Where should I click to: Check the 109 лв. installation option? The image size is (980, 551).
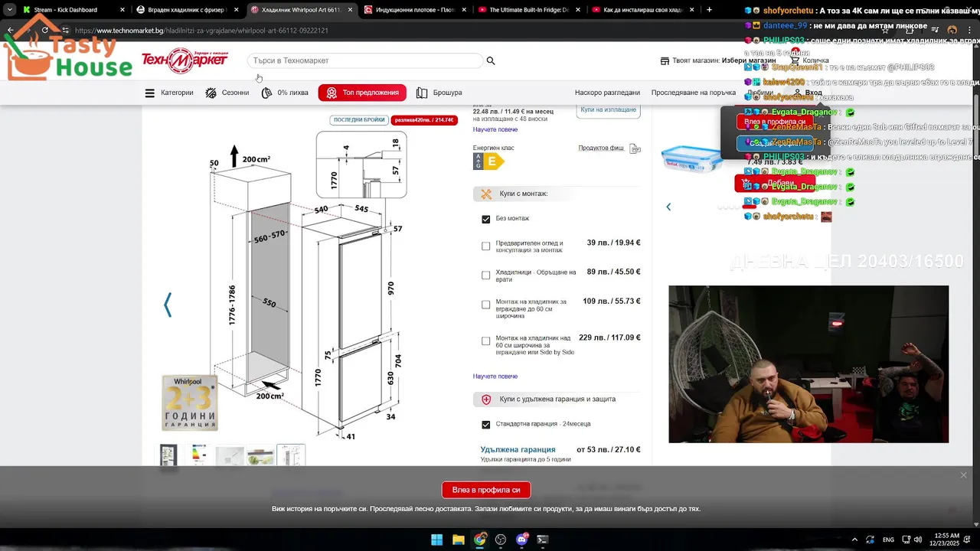tap(485, 305)
